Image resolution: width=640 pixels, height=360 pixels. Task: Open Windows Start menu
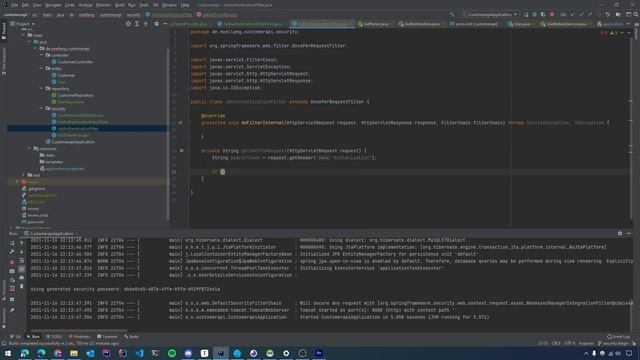tap(8, 353)
